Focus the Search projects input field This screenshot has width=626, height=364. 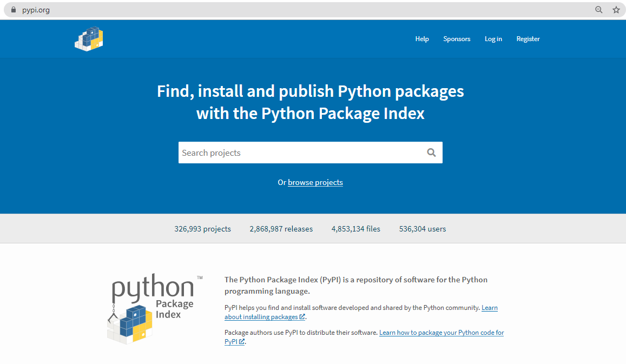click(x=300, y=153)
